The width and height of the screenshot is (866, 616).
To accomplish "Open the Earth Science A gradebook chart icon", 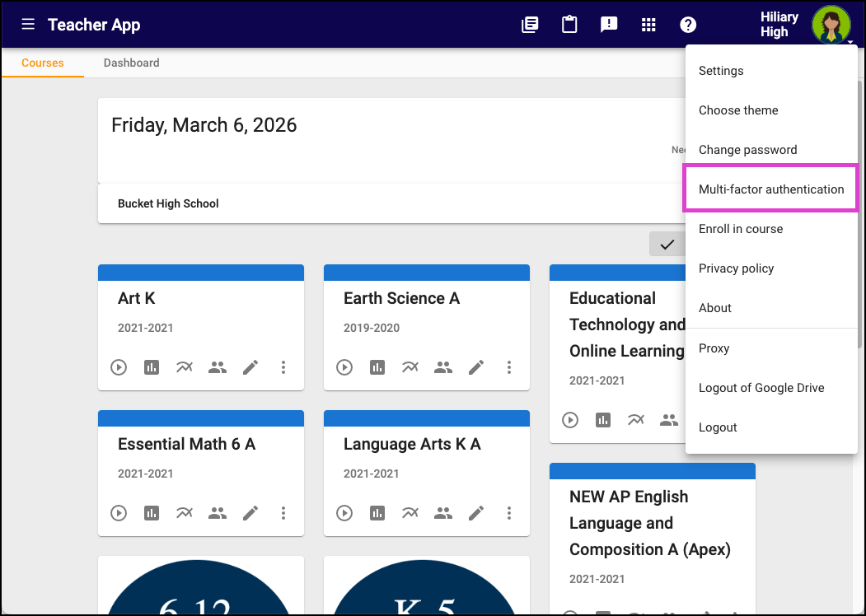I will click(377, 367).
